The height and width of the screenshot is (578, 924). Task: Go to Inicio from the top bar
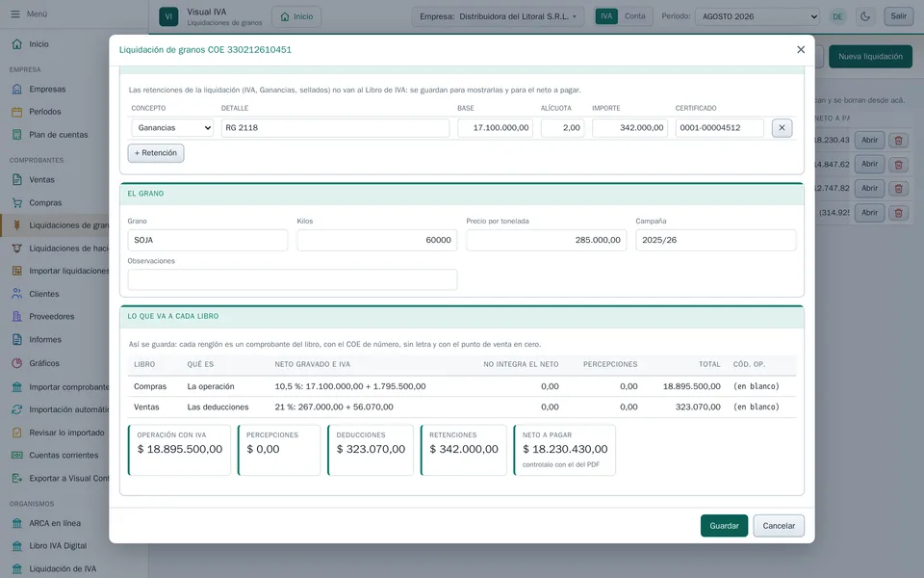pyautogui.click(x=296, y=16)
